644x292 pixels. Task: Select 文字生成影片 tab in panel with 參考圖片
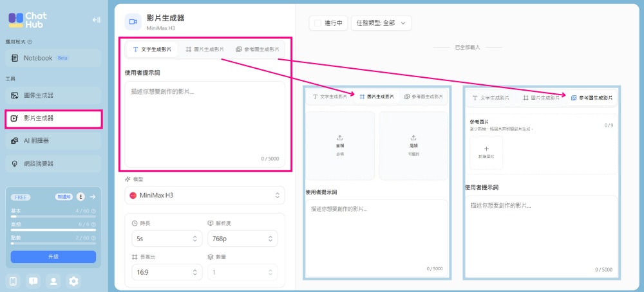(x=491, y=98)
